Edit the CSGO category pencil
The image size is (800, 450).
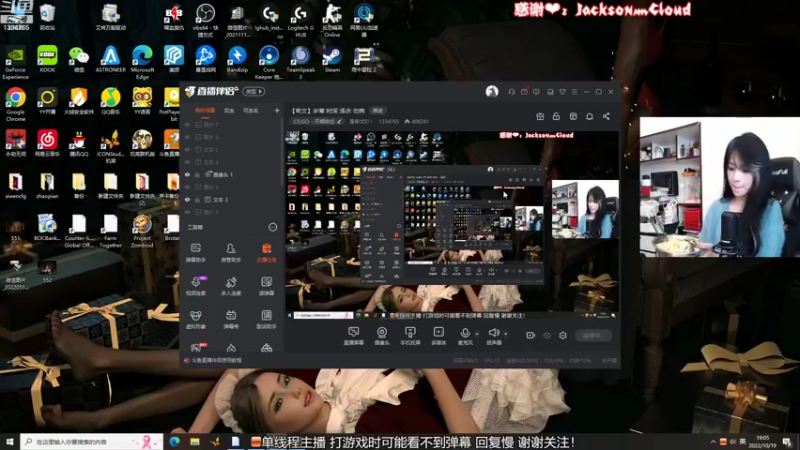coord(339,121)
